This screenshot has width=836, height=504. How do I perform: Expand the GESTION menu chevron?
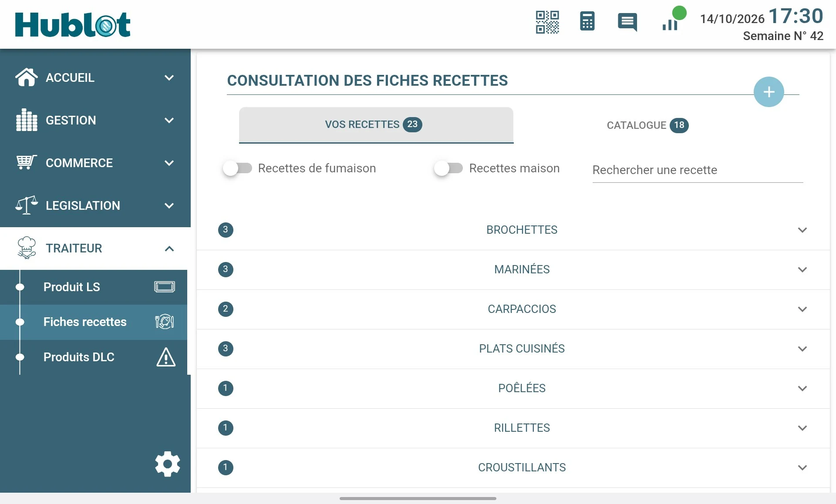coord(169,121)
